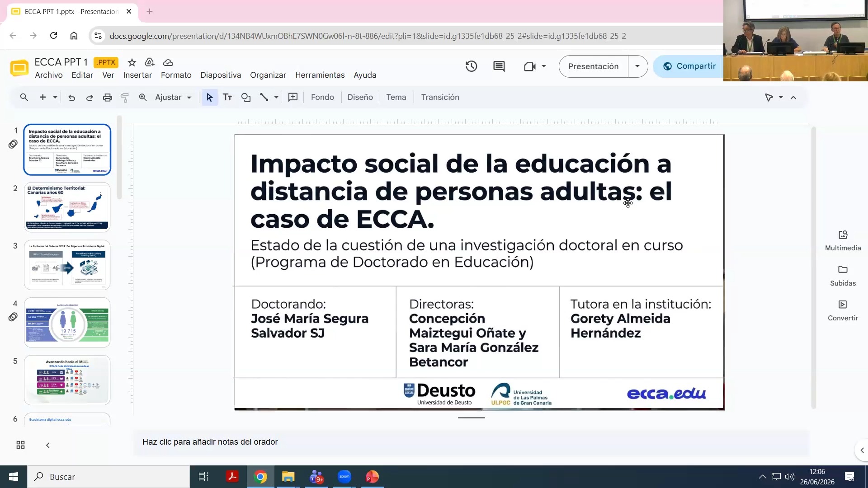The image size is (868, 488).
Task: Select slide 3 Evolución del Sistema thumbnail
Action: pyautogui.click(x=67, y=265)
